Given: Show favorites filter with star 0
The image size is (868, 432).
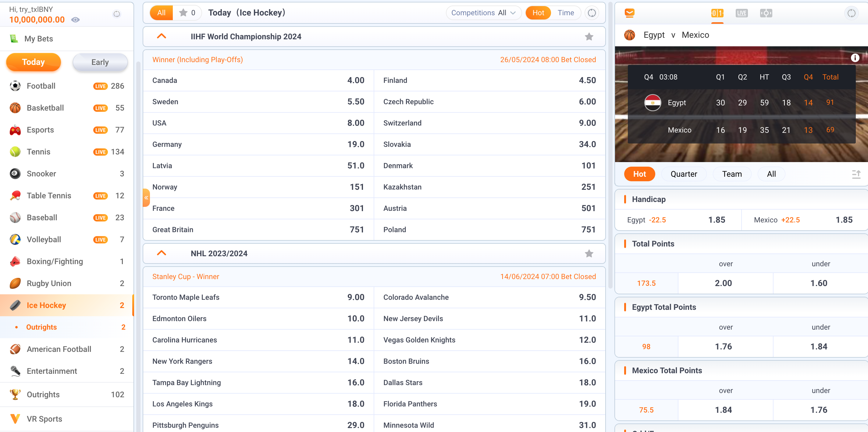Looking at the screenshot, I should (187, 13).
